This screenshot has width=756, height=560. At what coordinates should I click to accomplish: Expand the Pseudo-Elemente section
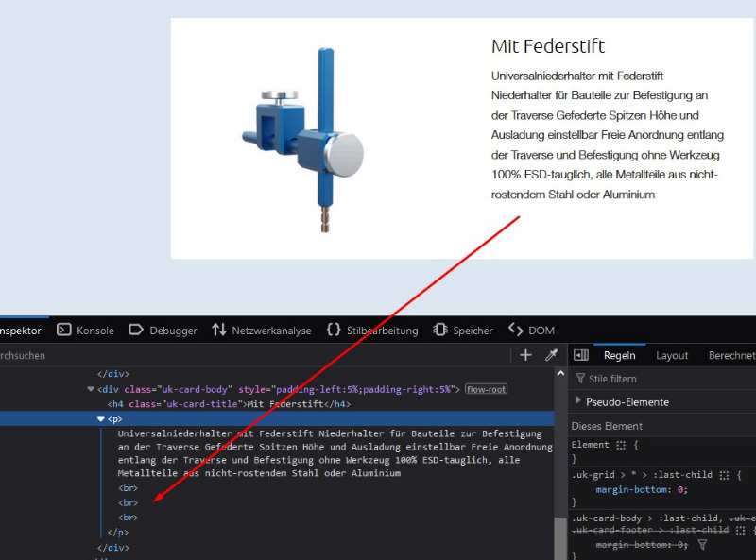tap(578, 400)
